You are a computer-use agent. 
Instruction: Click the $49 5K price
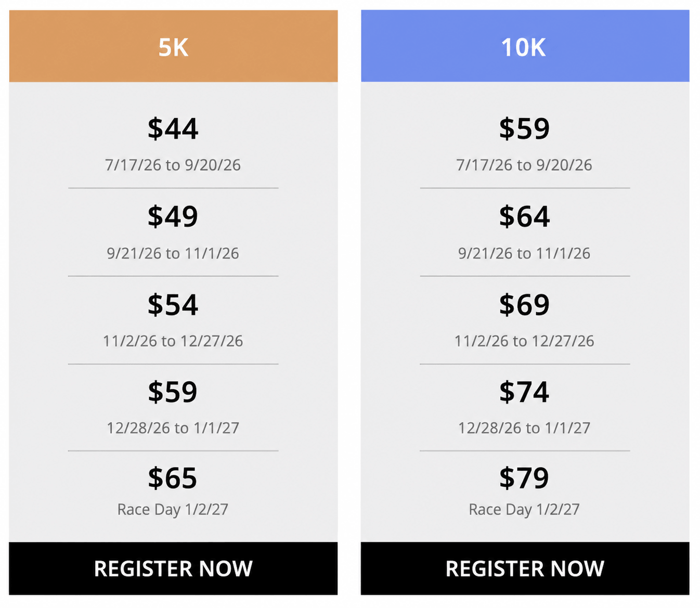[x=173, y=216]
